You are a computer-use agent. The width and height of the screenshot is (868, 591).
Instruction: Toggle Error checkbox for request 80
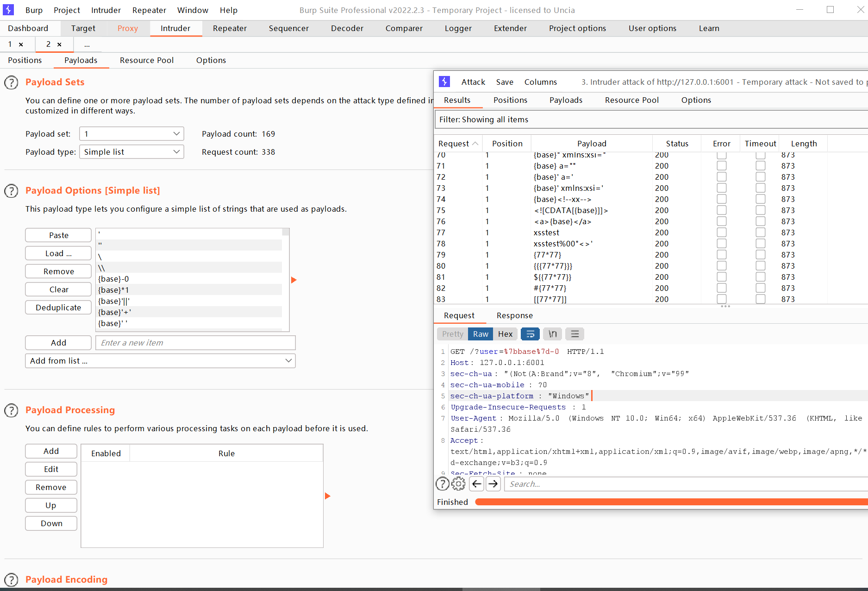(721, 266)
